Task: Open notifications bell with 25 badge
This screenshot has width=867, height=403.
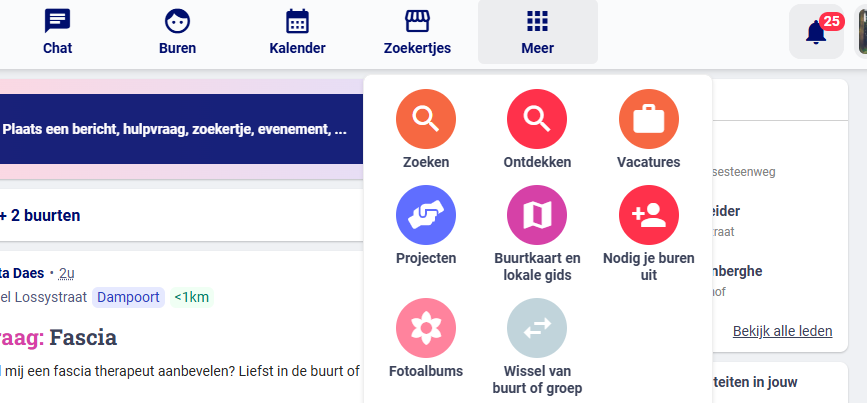Action: [x=816, y=32]
